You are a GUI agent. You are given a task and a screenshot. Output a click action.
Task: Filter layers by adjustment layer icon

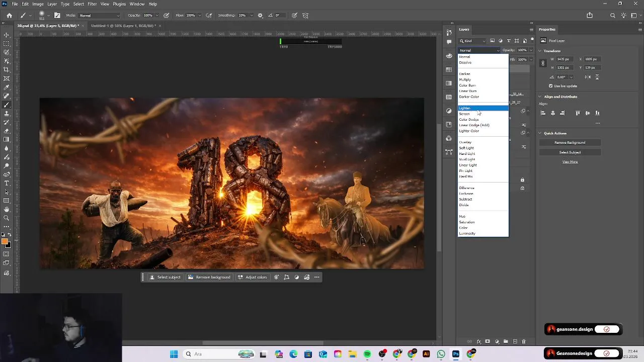tap(501, 41)
